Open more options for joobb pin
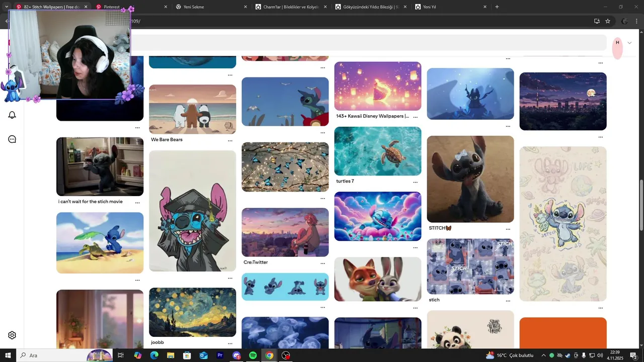The width and height of the screenshot is (644, 362). [230, 343]
